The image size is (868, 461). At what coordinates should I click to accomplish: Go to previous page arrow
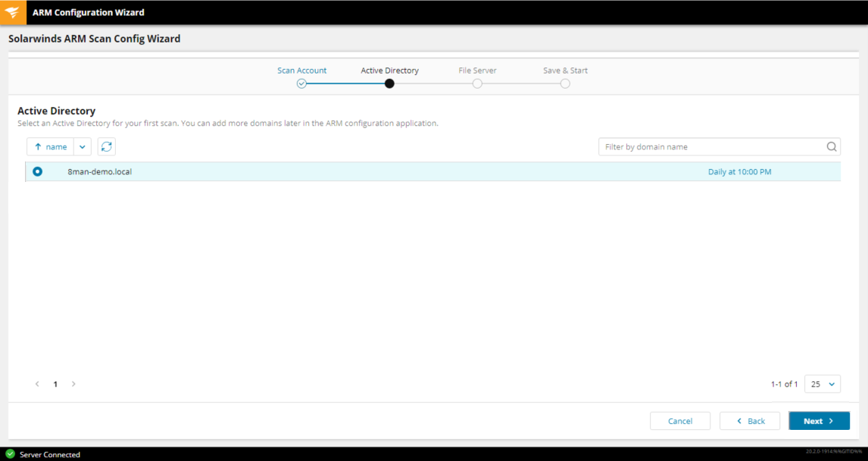coord(37,384)
